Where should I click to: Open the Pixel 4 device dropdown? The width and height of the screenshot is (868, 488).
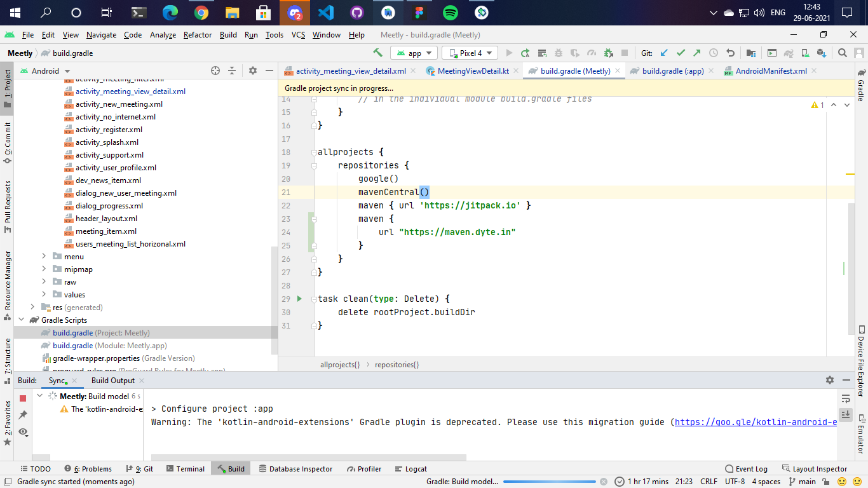tap(471, 53)
